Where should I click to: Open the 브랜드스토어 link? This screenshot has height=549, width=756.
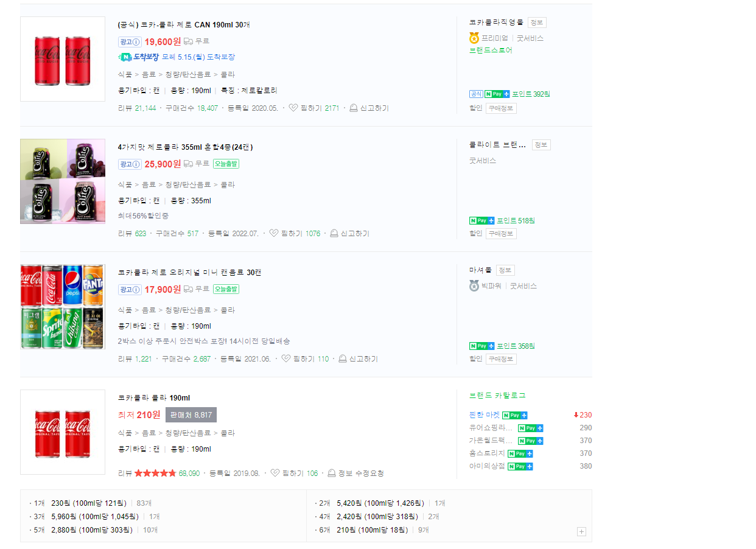491,51
